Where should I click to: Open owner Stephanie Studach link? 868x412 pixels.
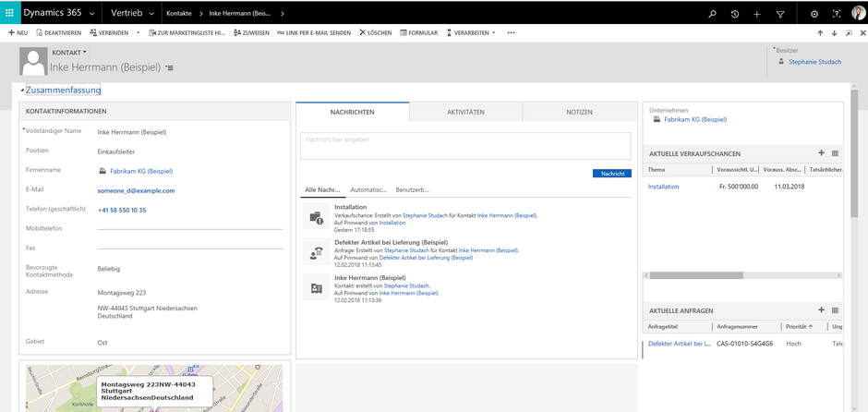[814, 62]
